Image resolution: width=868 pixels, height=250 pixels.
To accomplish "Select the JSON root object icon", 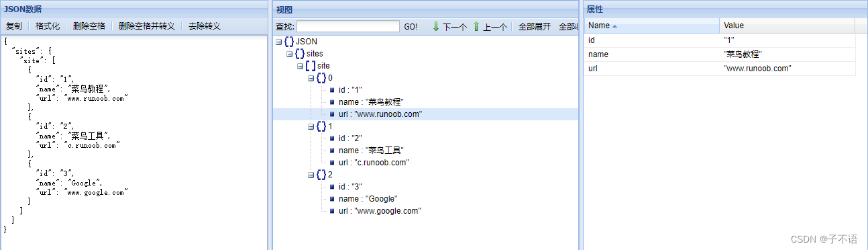I will tap(289, 42).
